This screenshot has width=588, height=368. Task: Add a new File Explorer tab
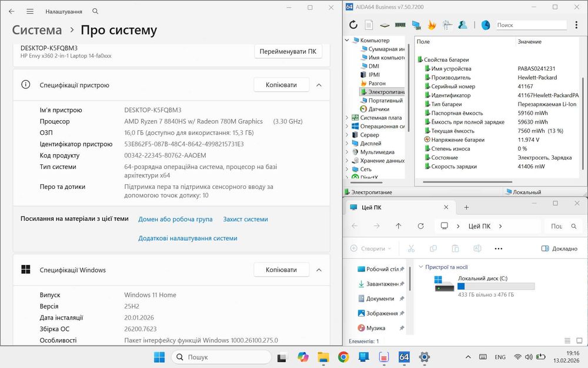[x=466, y=207]
